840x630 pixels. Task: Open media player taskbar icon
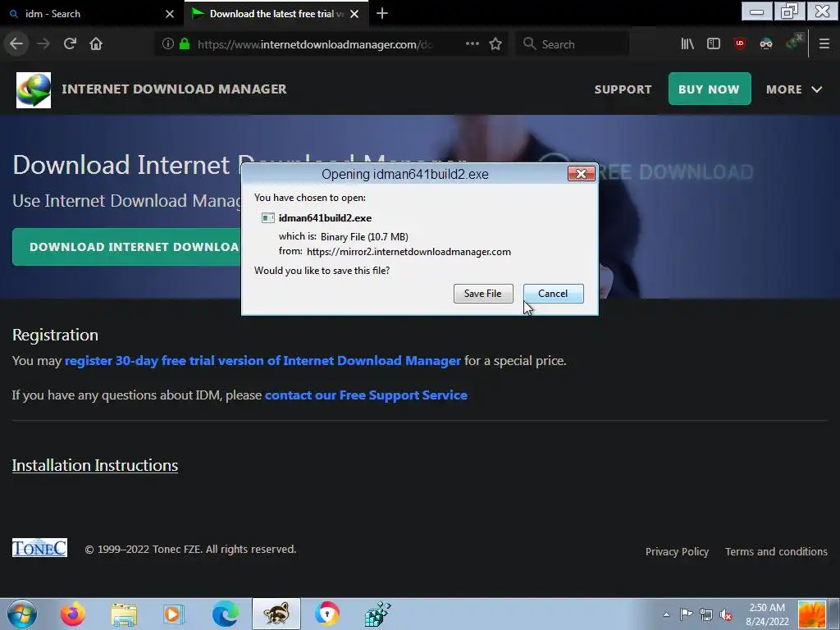[174, 614]
